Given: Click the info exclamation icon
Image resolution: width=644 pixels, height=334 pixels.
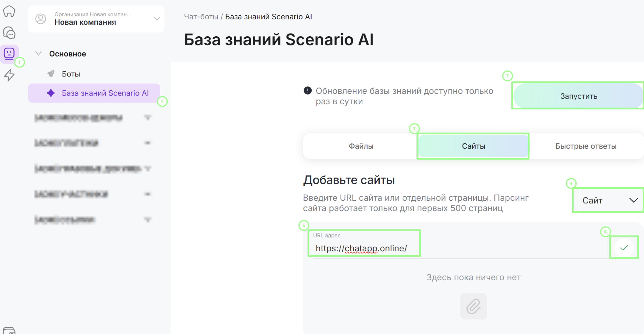Looking at the screenshot, I should (307, 90).
